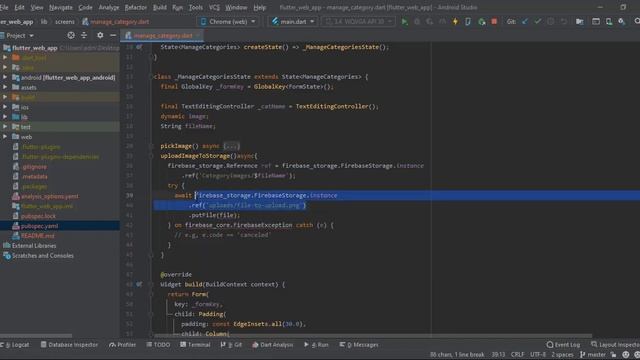Screen dimensions: 640x360
Task: Open the Terminal tool window
Action: click(195, 345)
